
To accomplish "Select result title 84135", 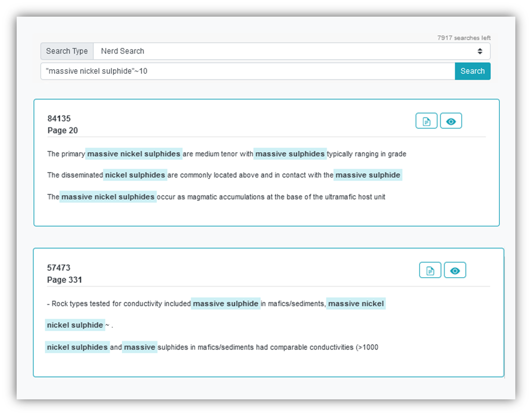I will 59,119.
